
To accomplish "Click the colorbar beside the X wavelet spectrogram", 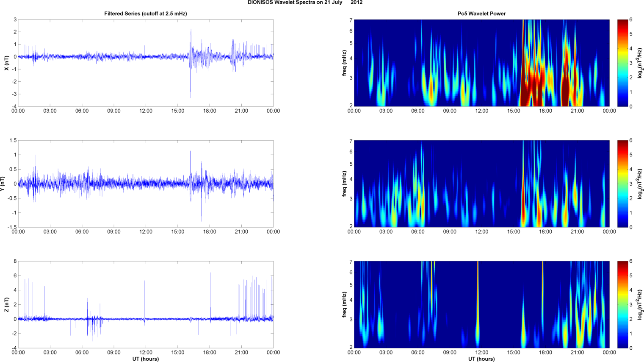I will point(622,63).
